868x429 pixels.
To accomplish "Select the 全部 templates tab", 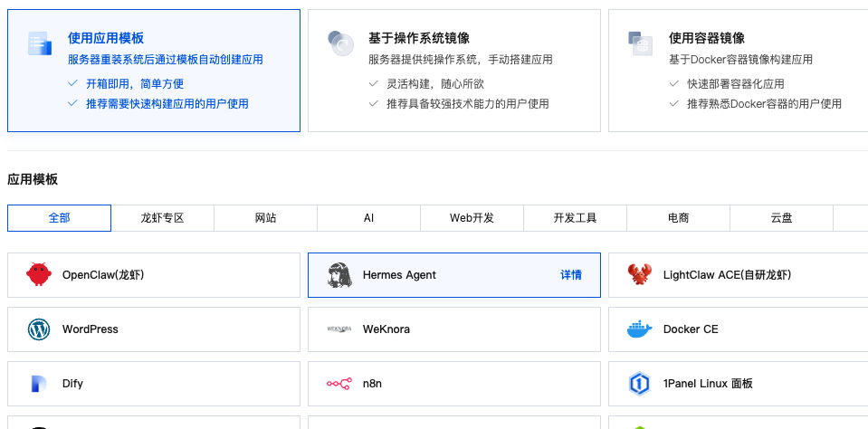I will pyautogui.click(x=59, y=218).
